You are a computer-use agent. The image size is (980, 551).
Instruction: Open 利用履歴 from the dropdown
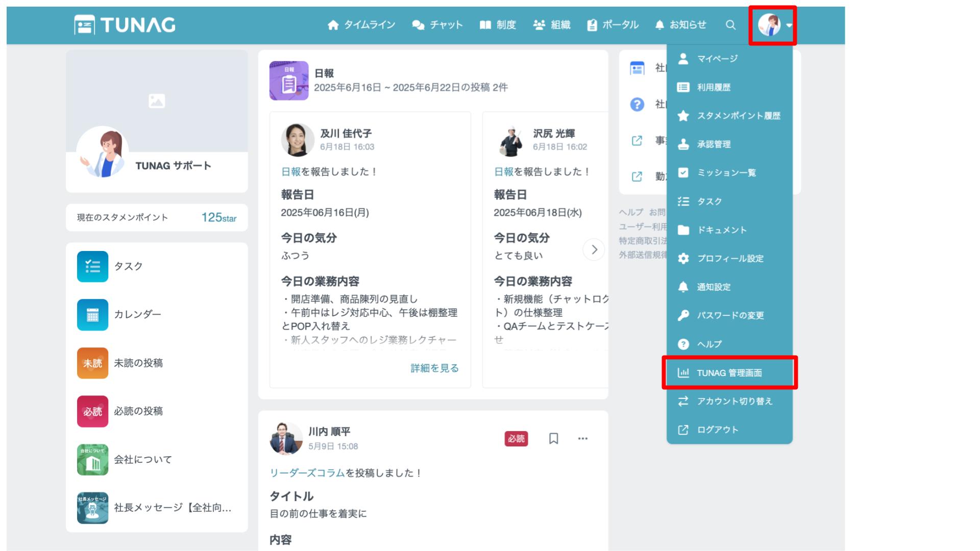tap(729, 87)
